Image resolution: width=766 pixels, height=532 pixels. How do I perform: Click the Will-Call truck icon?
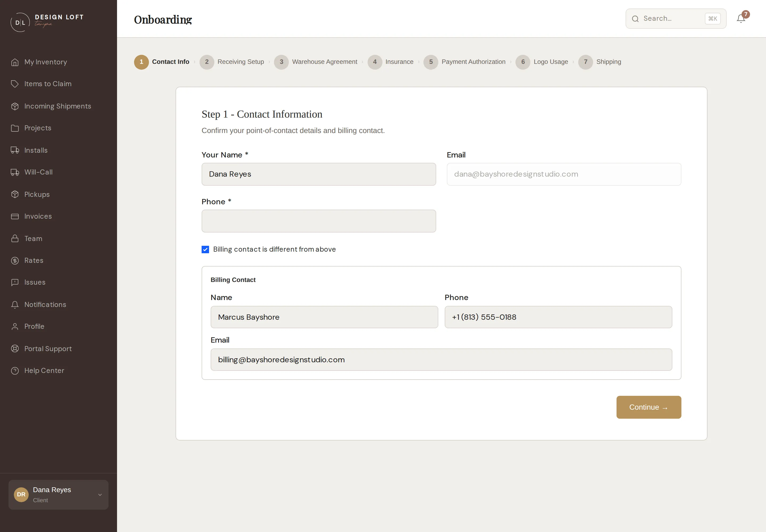[x=15, y=172]
